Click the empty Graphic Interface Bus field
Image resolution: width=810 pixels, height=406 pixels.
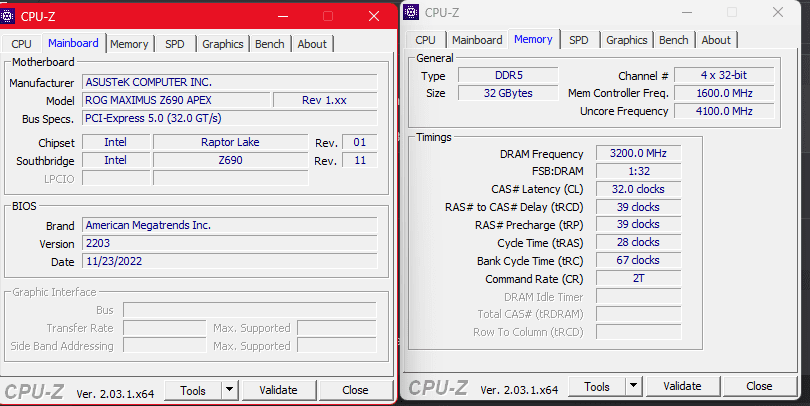250,310
